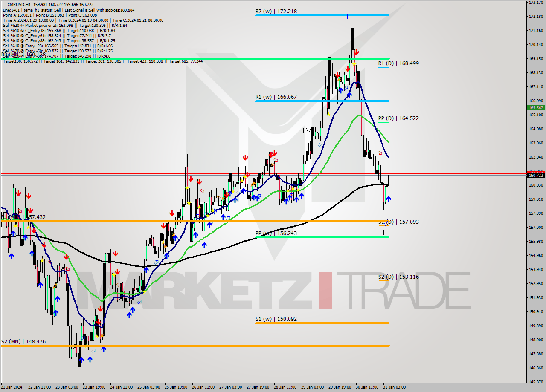The height and width of the screenshot is (392, 546).
Task: Click the Target100: 150.572 info line
Action: pyautogui.click(x=102, y=61)
